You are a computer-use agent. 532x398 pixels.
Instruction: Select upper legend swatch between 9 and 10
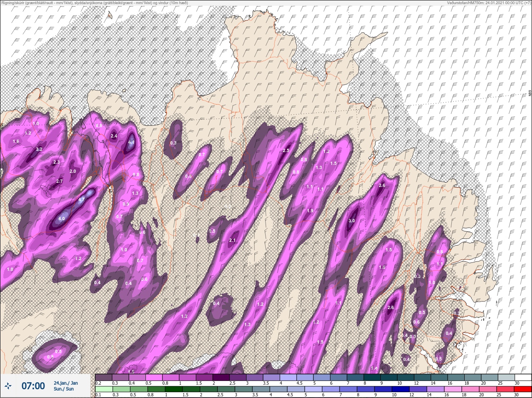point(389,378)
